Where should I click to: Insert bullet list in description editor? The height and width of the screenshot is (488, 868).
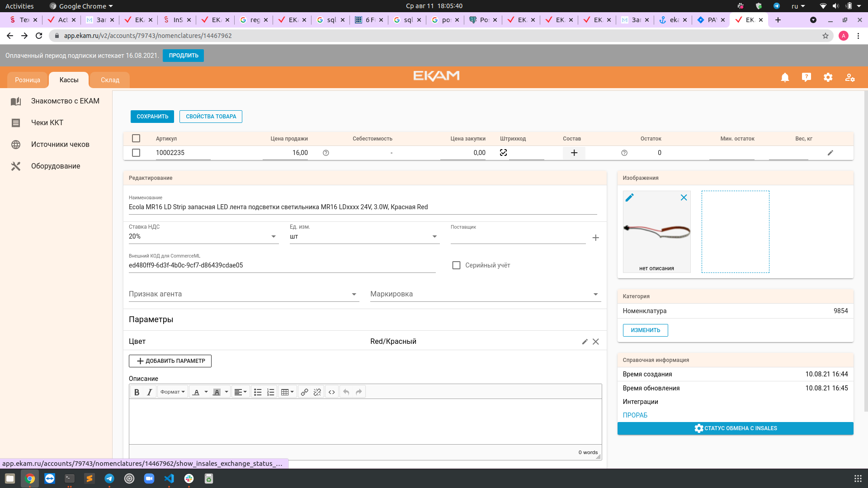[258, 392]
